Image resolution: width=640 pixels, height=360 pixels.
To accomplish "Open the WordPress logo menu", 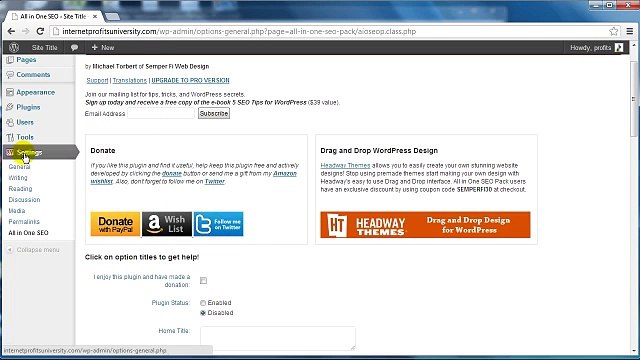I will click(x=14, y=47).
